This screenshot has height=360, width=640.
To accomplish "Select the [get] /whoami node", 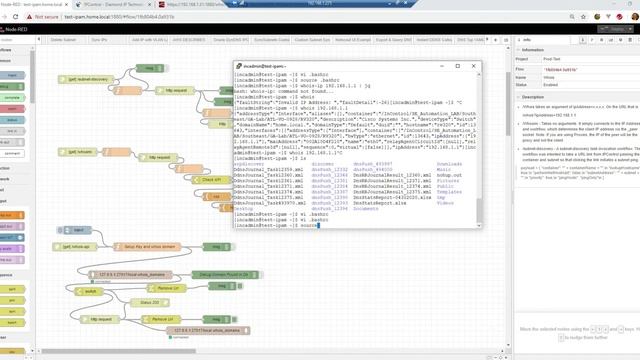I will [x=78, y=152].
